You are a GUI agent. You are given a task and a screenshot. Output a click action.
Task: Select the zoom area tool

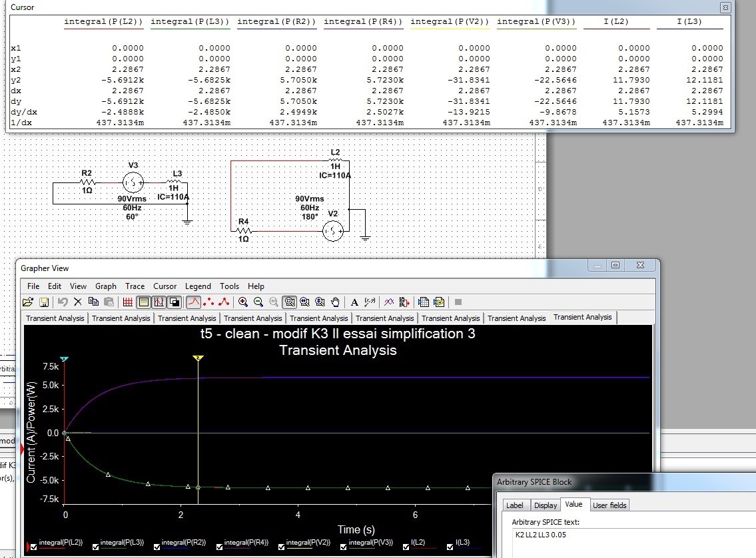click(x=290, y=302)
